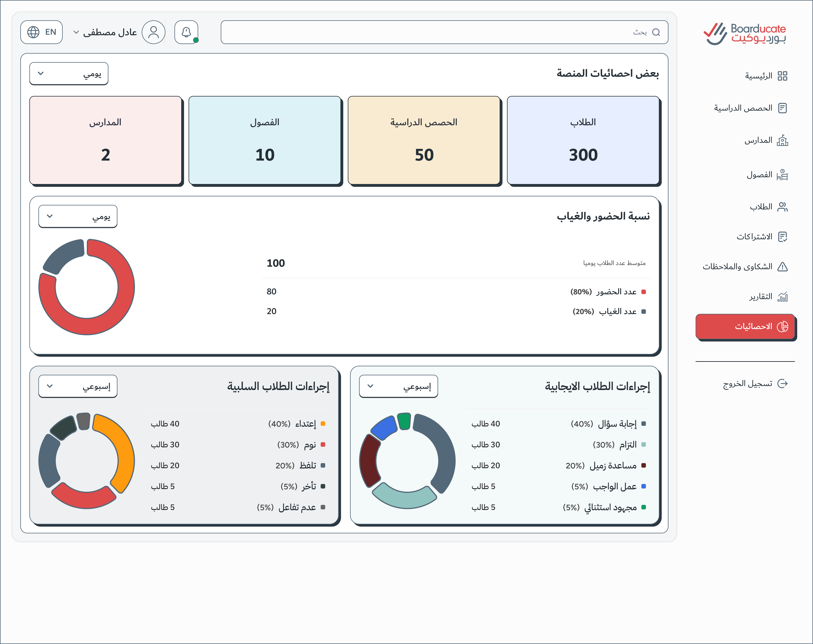Click the التزام (30%) row label
This screenshot has height=644, width=813.
[615, 445]
